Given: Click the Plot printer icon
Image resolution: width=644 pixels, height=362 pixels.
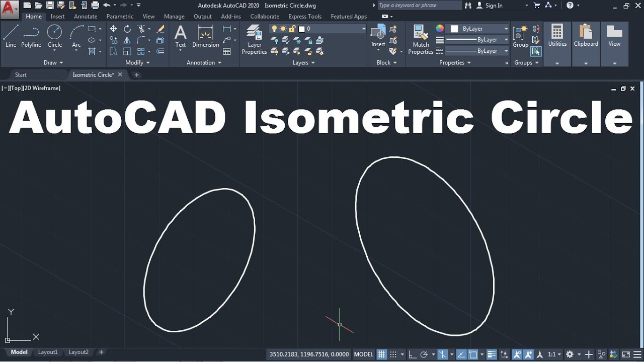Looking at the screenshot, I should pos(95,6).
